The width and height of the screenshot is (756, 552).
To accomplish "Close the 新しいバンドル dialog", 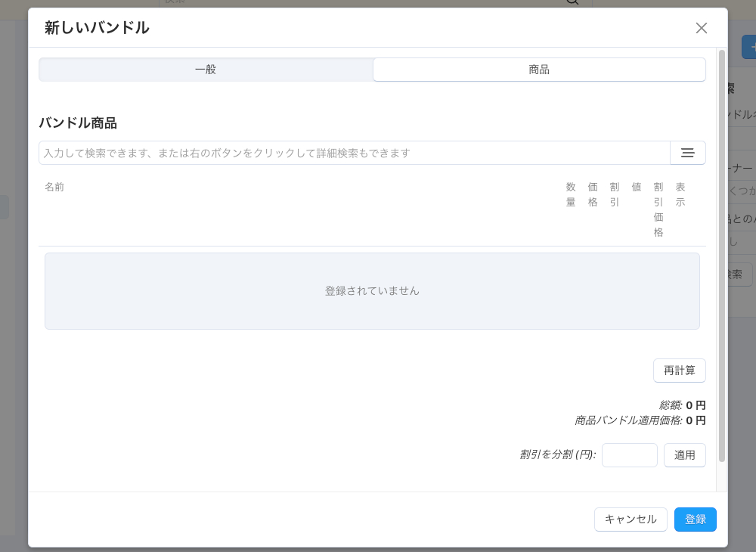I will [x=701, y=28].
